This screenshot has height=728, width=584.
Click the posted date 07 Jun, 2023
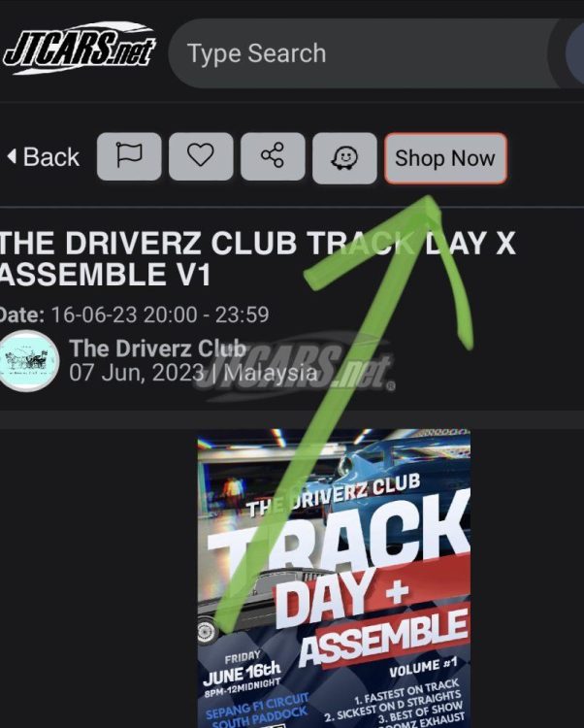pyautogui.click(x=137, y=373)
